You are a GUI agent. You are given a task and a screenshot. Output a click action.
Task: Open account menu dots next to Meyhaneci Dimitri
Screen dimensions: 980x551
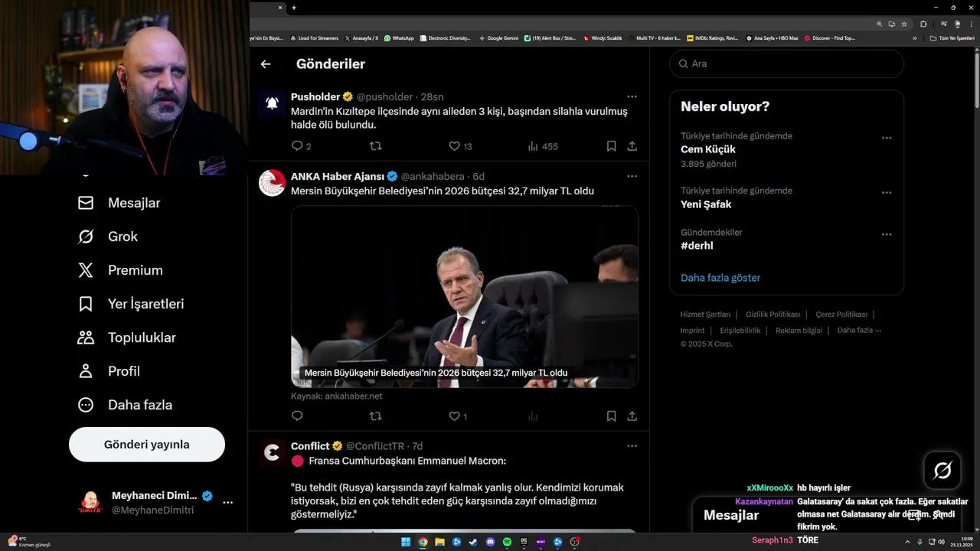[x=227, y=503]
